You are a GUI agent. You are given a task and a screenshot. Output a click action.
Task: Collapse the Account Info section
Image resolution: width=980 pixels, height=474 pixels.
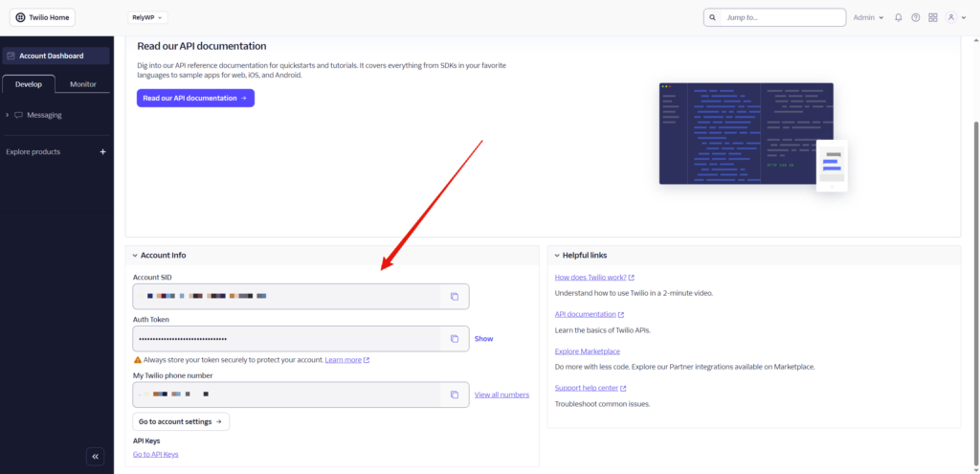135,256
